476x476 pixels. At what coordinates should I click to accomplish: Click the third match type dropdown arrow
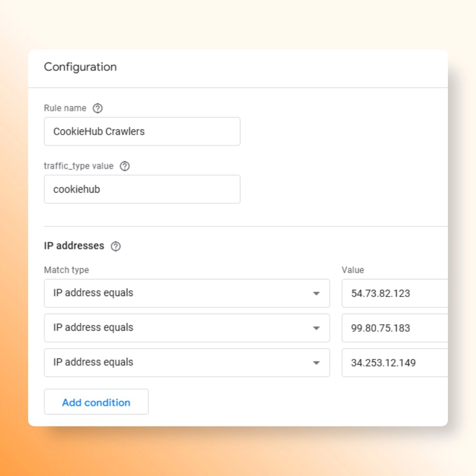point(316,363)
